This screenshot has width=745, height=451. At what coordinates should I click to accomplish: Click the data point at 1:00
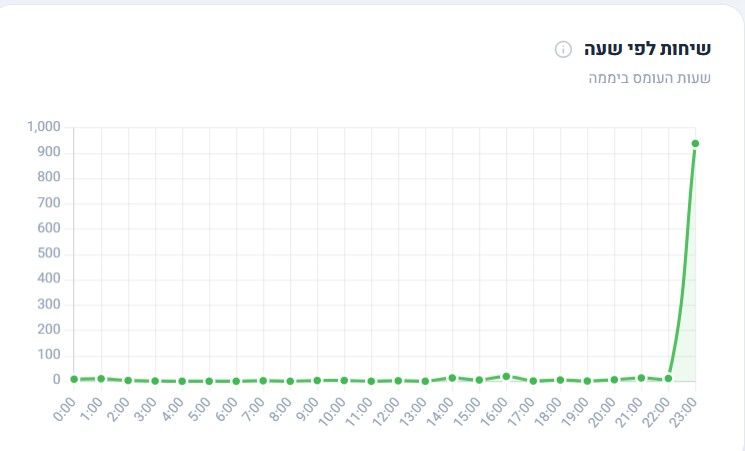[x=101, y=379]
